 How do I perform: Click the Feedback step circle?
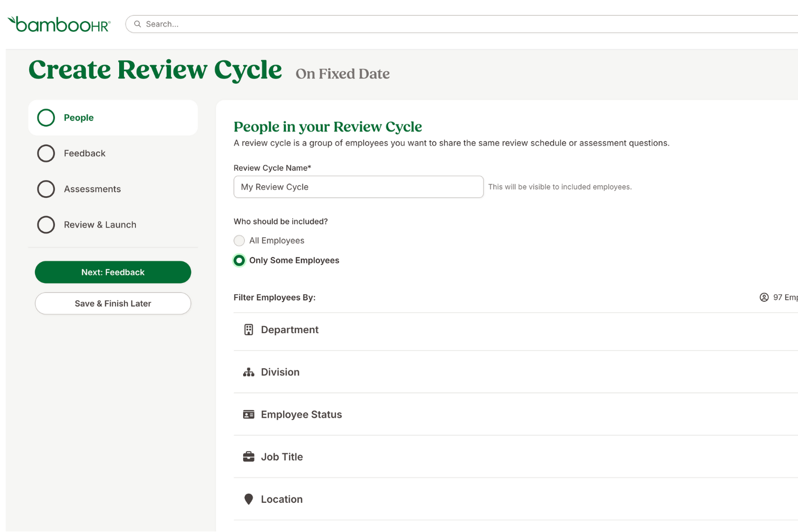pyautogui.click(x=46, y=153)
